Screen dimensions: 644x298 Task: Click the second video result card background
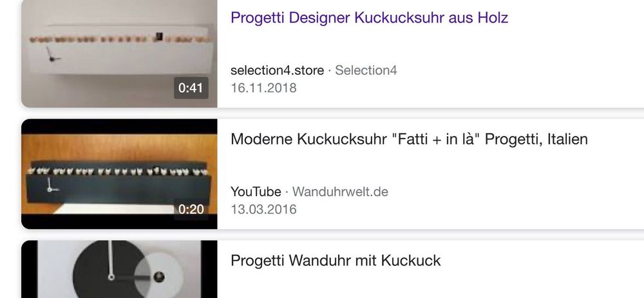pos(493,174)
